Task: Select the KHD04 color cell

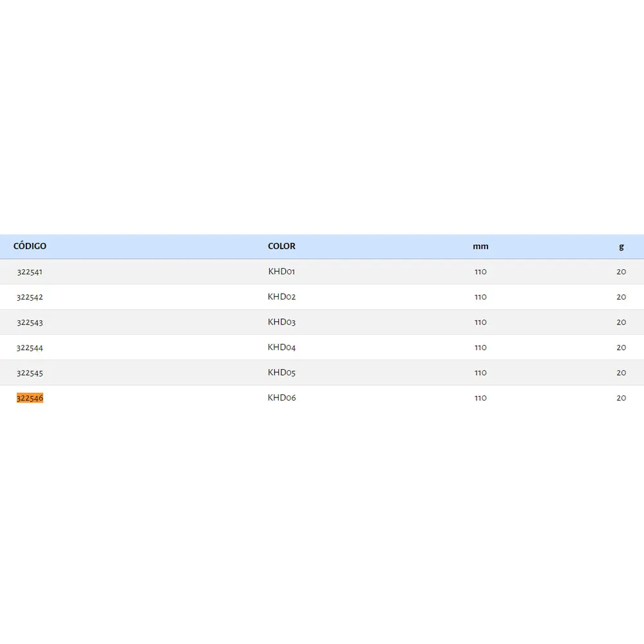Action: (281, 347)
